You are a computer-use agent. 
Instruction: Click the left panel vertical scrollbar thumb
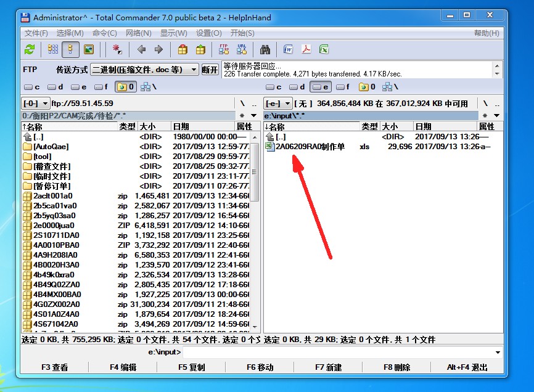tap(255, 172)
